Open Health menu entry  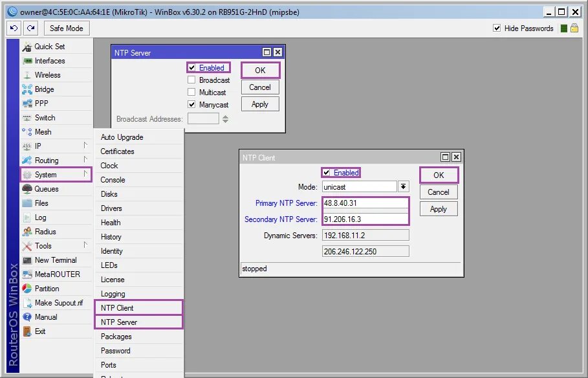(x=138, y=223)
